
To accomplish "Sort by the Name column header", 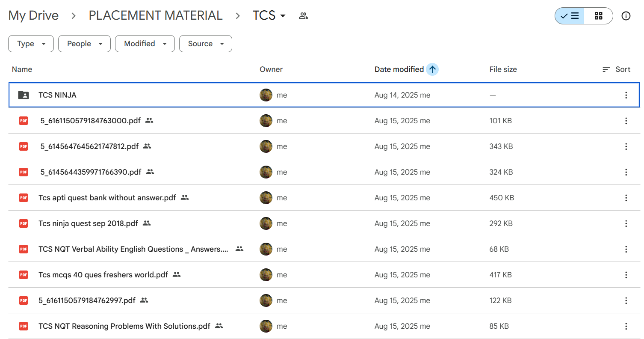I will pyautogui.click(x=22, y=69).
